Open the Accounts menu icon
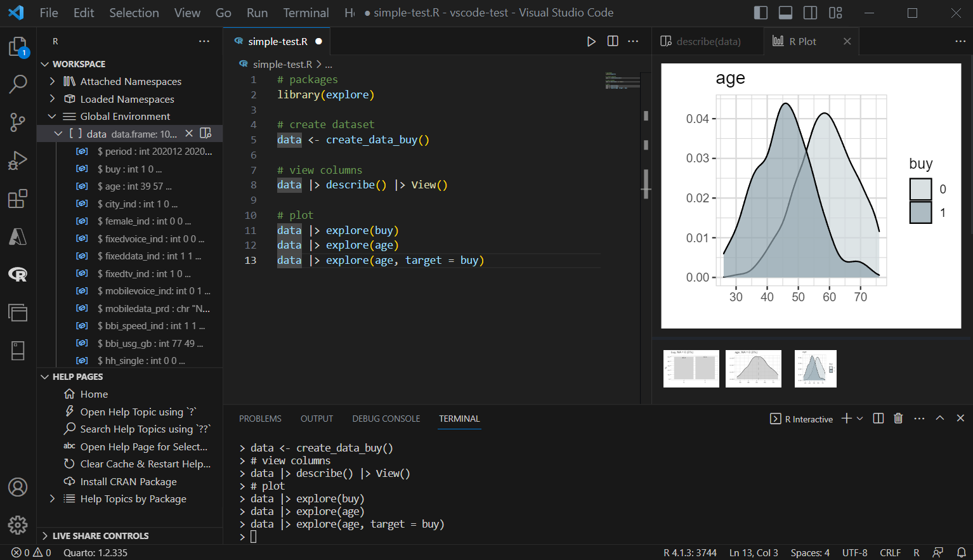Viewport: 973px width, 560px height. coord(18,487)
